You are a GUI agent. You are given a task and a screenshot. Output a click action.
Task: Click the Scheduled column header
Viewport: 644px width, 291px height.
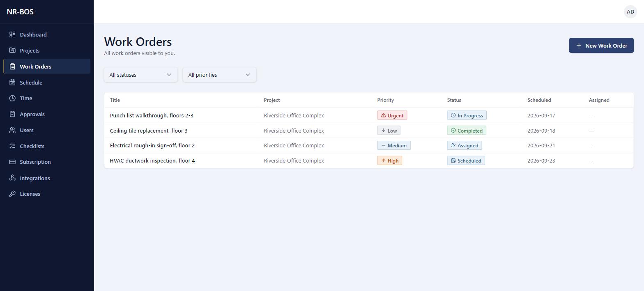(x=539, y=100)
